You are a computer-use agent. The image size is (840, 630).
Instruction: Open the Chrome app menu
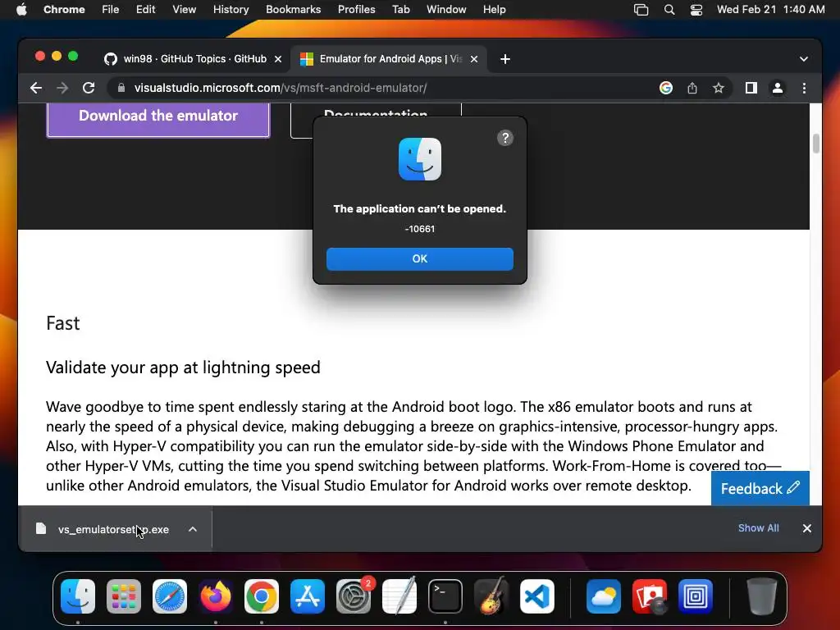[64, 10]
